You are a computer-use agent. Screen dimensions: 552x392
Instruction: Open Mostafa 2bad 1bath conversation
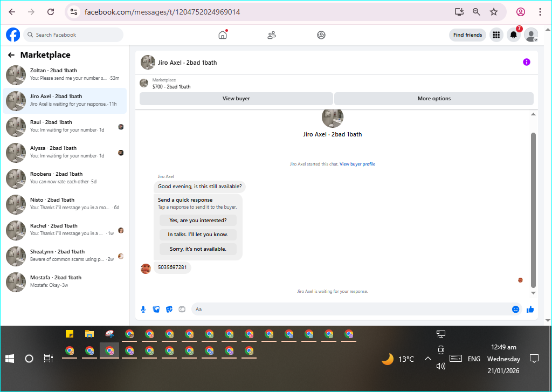point(65,282)
